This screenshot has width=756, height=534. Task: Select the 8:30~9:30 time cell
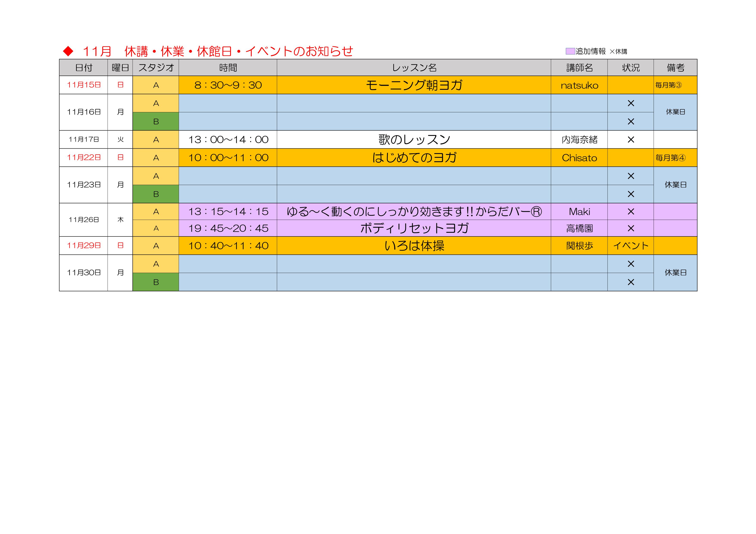pos(228,85)
